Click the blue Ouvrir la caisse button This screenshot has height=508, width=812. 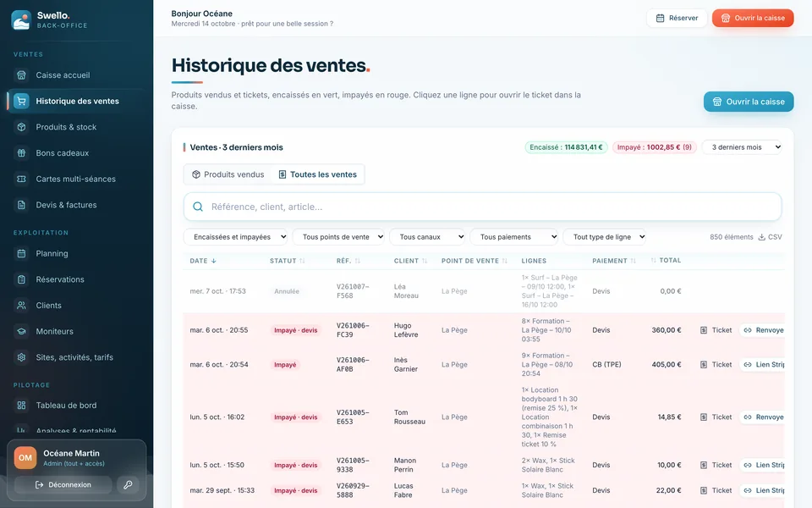coord(749,102)
